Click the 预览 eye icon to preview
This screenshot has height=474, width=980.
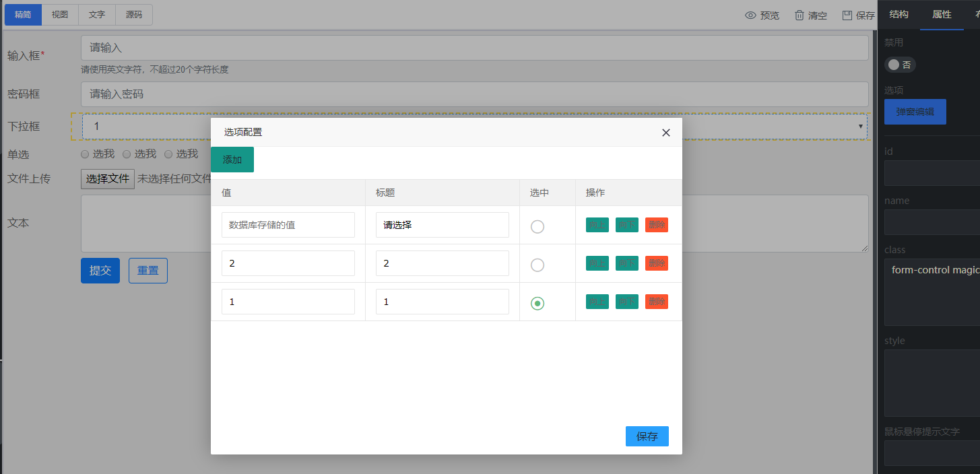[762, 15]
